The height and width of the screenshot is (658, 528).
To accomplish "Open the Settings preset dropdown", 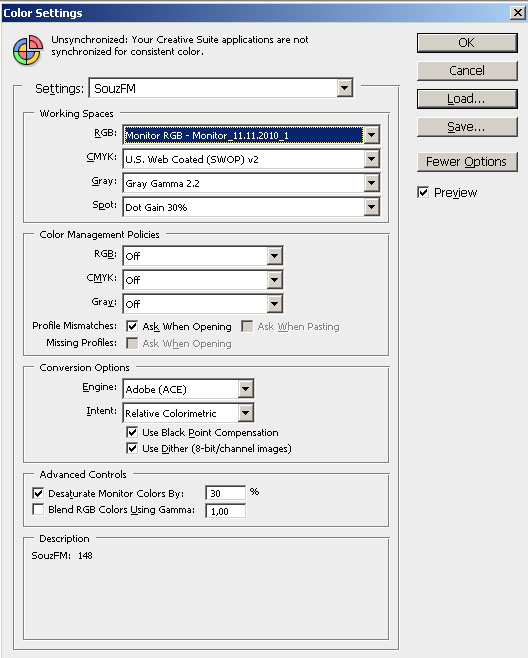I will pyautogui.click(x=221, y=88).
